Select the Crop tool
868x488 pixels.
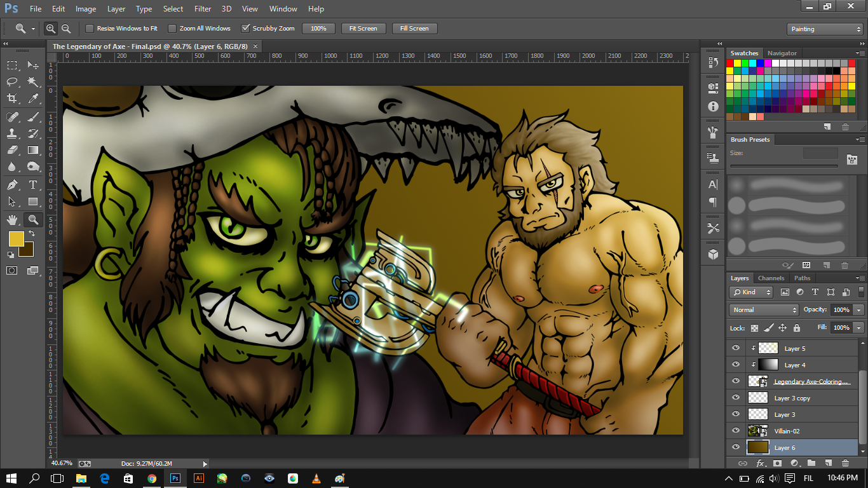(x=12, y=98)
